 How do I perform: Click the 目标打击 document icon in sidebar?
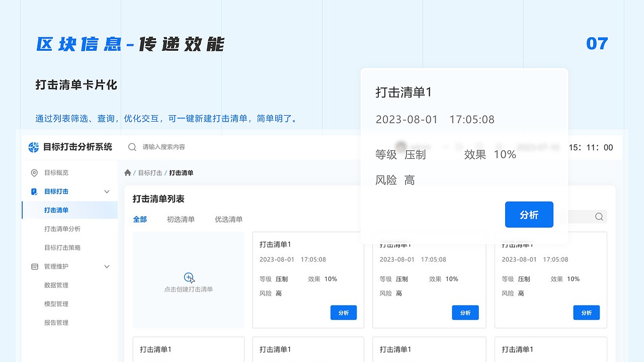point(34,191)
